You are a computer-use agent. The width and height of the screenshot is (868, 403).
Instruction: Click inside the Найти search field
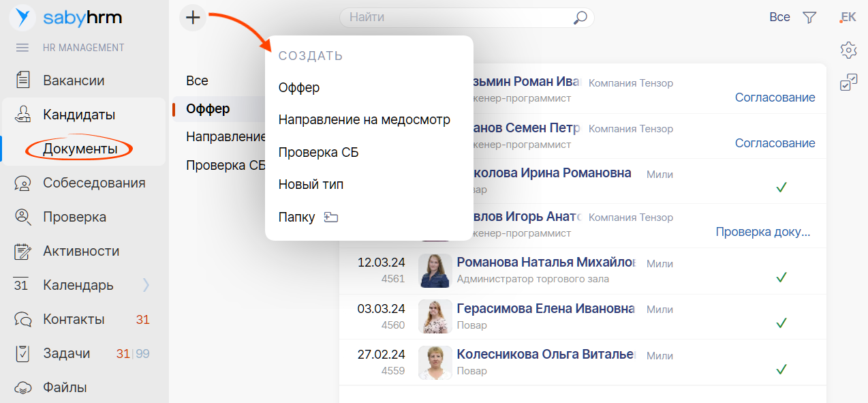[x=456, y=18]
